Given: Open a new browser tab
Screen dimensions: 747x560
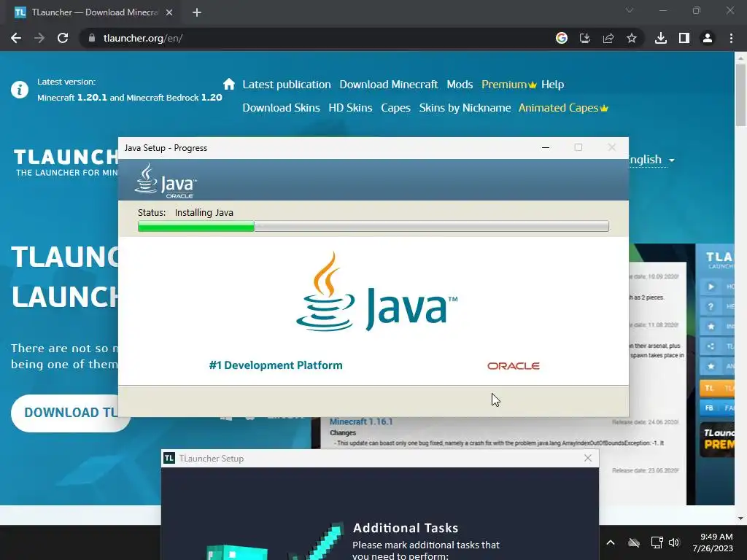Looking at the screenshot, I should [x=197, y=12].
